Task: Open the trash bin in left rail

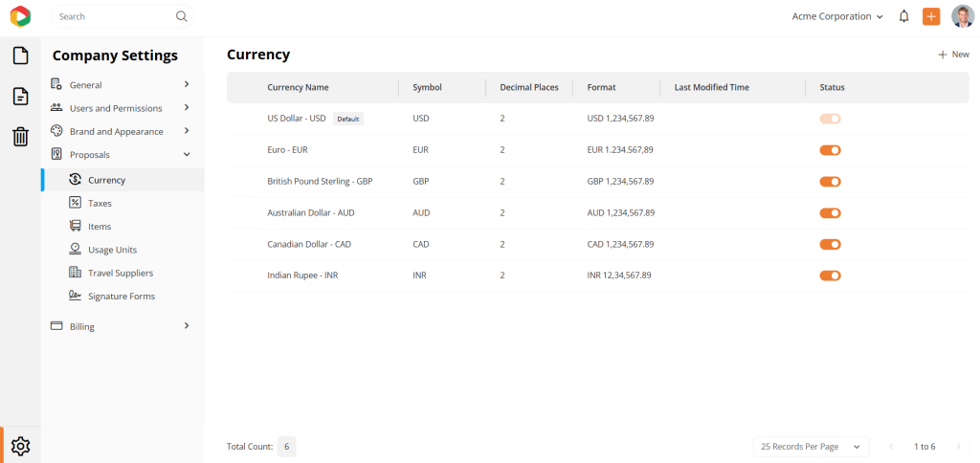Action: pos(21,136)
